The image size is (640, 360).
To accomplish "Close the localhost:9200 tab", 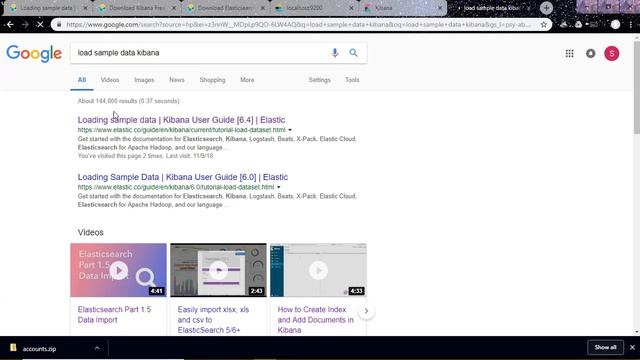I will 351,8.
